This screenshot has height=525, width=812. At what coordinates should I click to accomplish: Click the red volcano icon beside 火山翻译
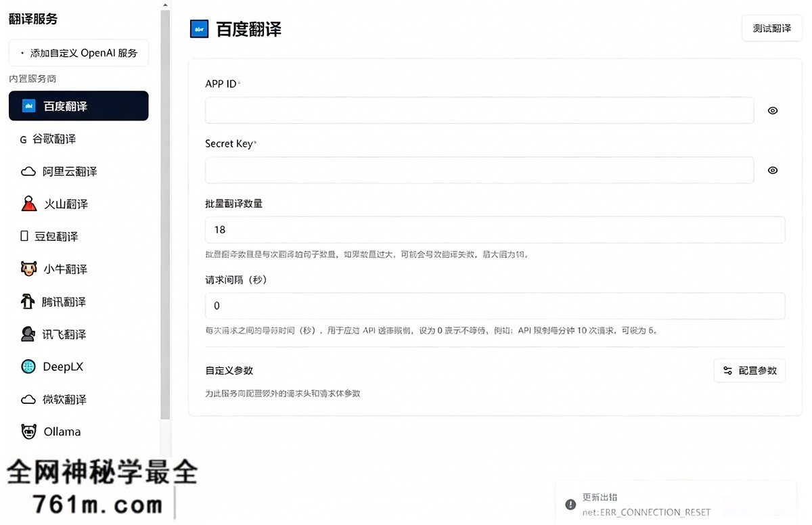tap(28, 204)
